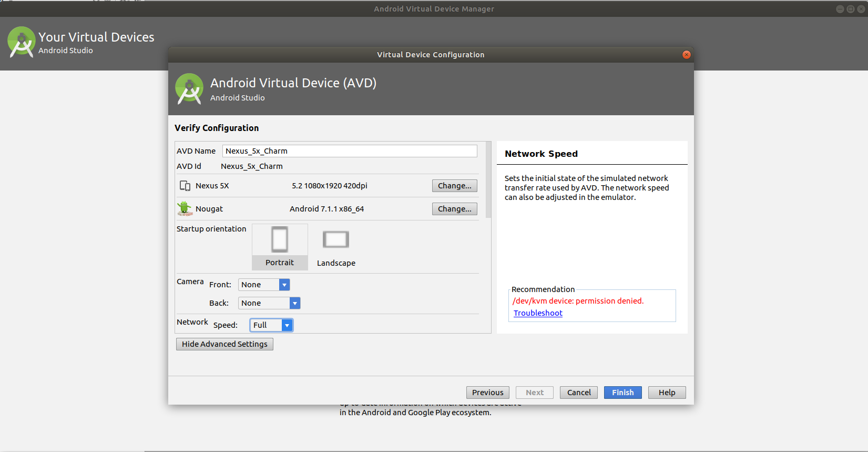Change the Nexus 5X hardware profile
868x452 pixels.
pos(455,186)
